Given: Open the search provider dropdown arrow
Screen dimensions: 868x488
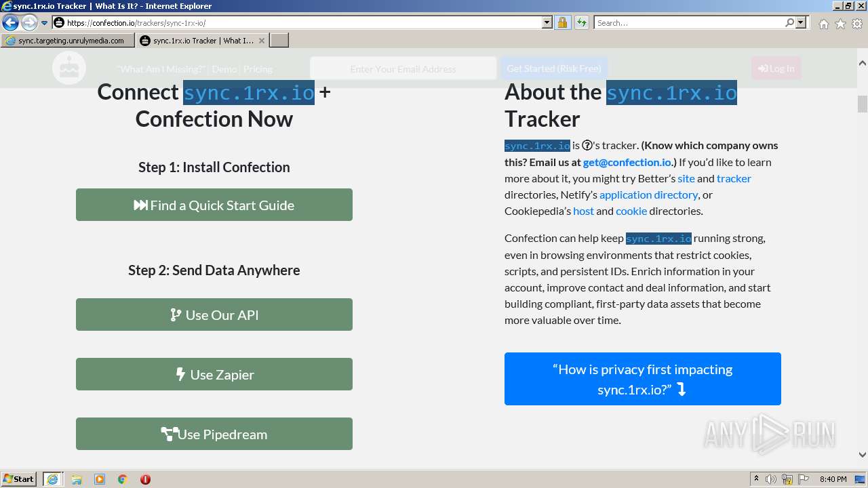Looking at the screenshot, I should (801, 22).
